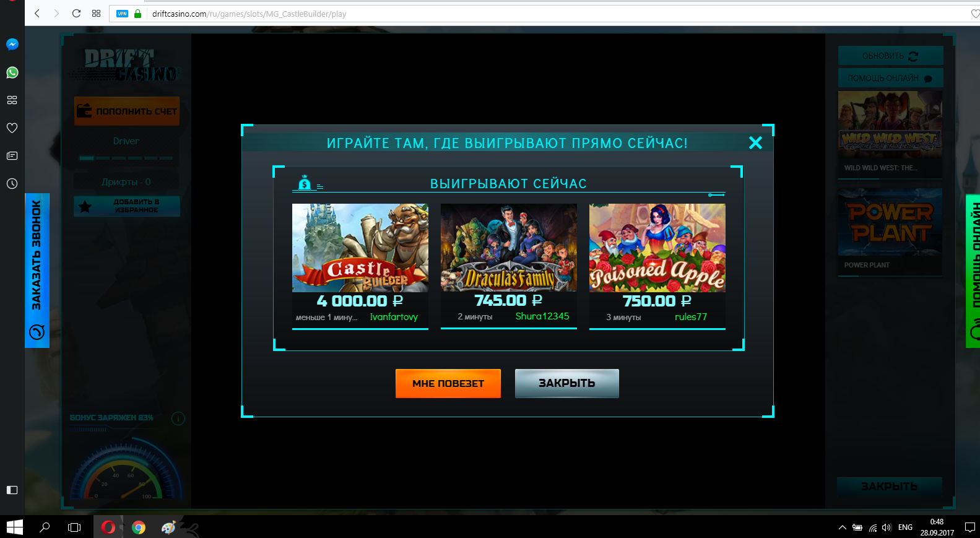Go forward to the next page
Image resolution: width=980 pixels, height=538 pixels.
tap(56, 14)
